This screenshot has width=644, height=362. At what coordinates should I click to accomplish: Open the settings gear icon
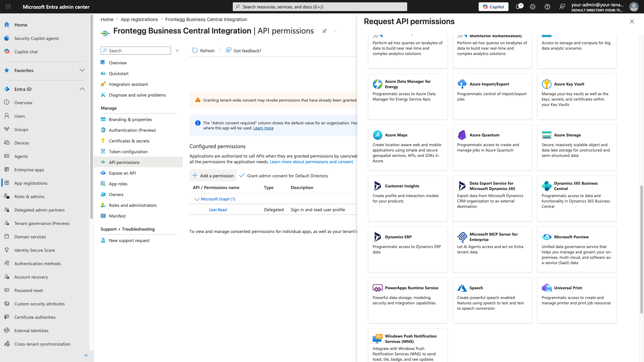click(533, 7)
